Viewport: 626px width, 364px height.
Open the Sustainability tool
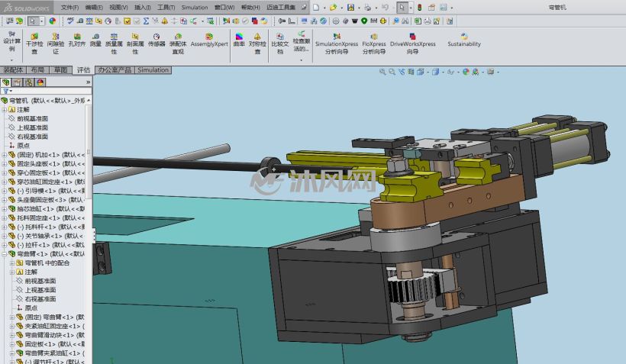pyautogui.click(x=464, y=40)
